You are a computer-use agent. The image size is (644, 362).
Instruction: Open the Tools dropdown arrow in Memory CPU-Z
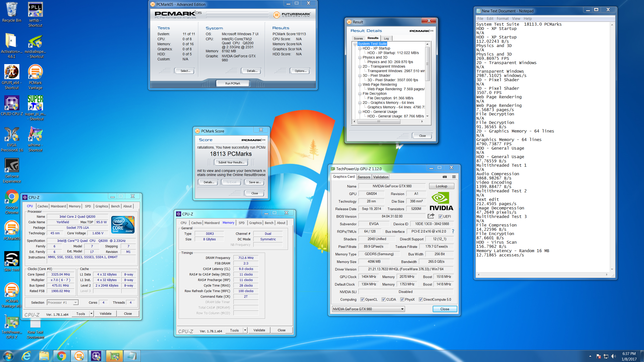(245, 330)
